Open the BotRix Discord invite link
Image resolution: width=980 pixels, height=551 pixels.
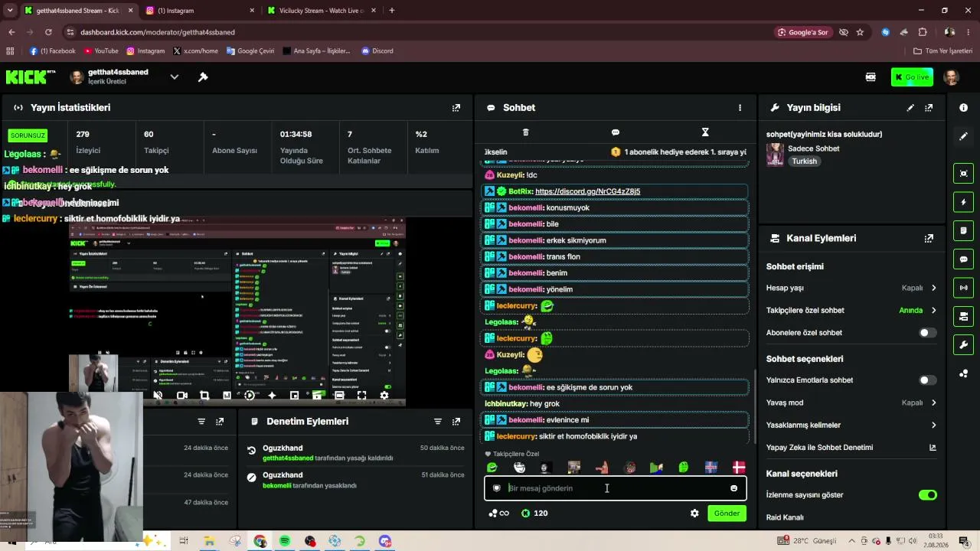click(x=587, y=191)
